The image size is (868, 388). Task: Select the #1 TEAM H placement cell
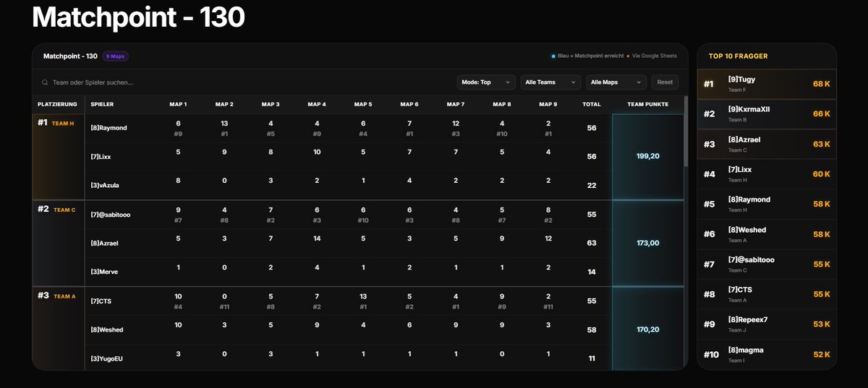point(59,156)
